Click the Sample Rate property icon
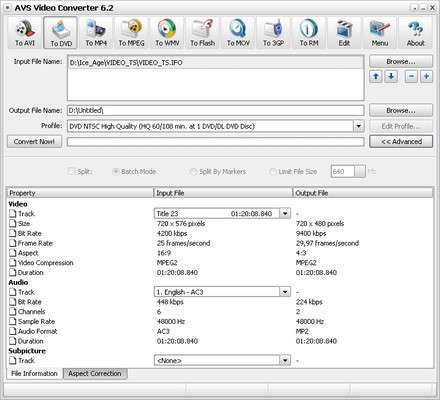This screenshot has width=440, height=400. pyautogui.click(x=12, y=322)
